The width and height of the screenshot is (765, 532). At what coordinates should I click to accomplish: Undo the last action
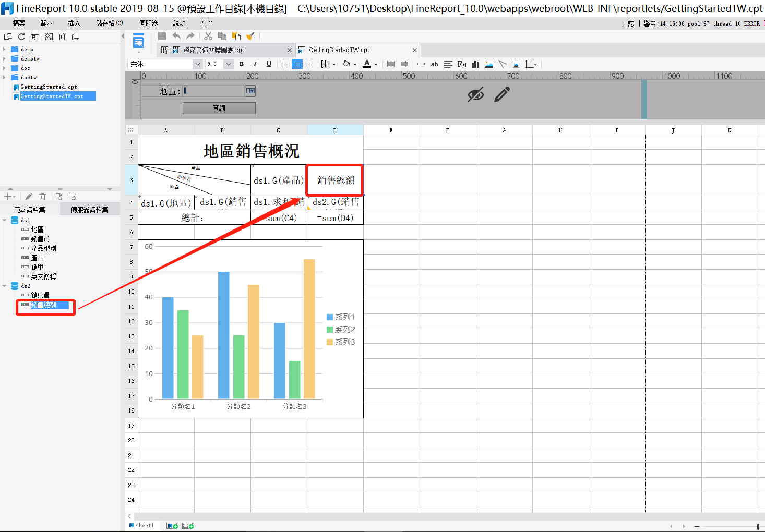pyautogui.click(x=176, y=36)
